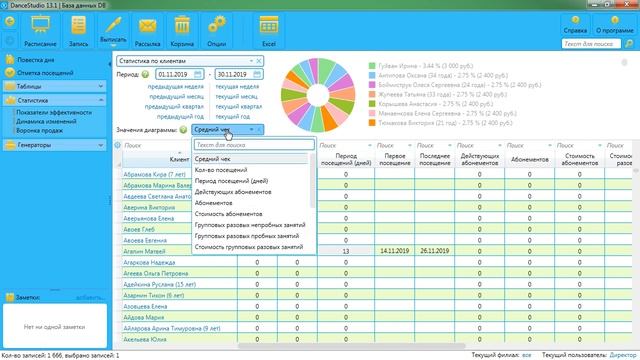Click the search magnifier icon near top search

pyautogui.click(x=629, y=43)
